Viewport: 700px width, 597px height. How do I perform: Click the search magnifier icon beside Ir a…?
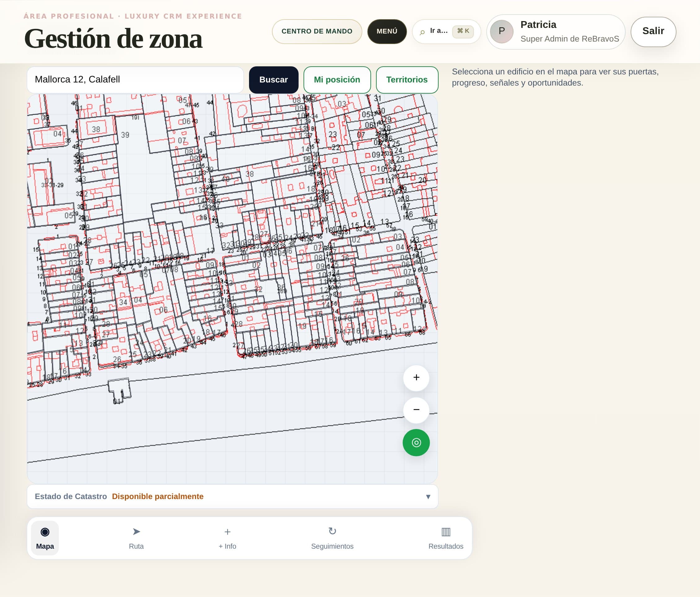422,33
